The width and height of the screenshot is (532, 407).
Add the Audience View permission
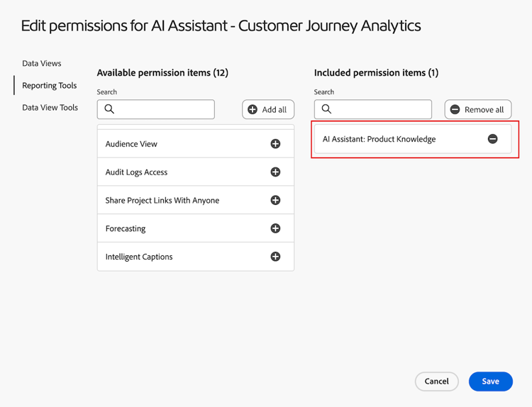click(275, 144)
